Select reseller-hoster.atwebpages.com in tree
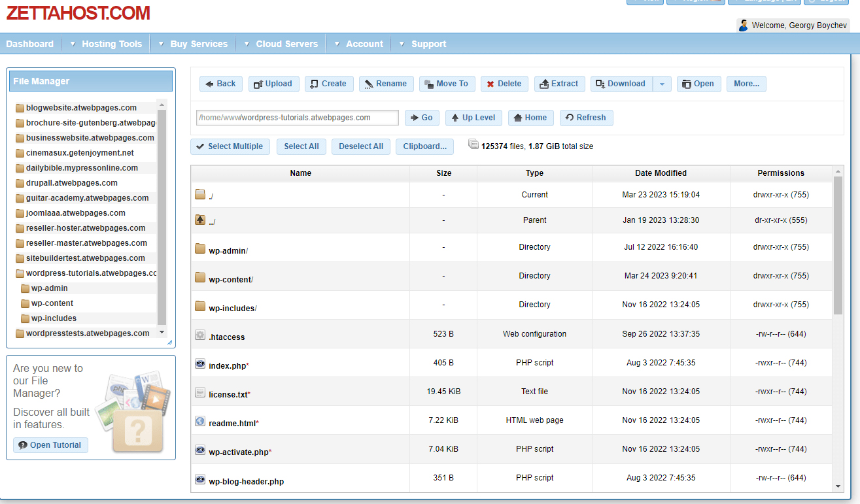The width and height of the screenshot is (860, 504). 86,228
